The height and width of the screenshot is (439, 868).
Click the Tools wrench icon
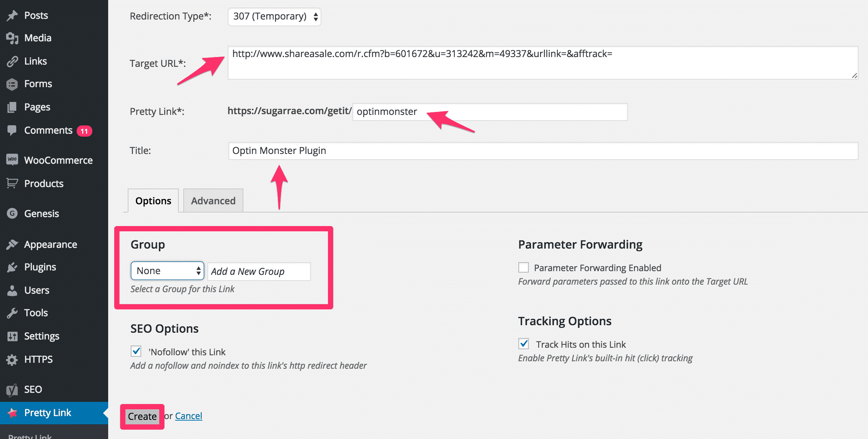(x=12, y=313)
